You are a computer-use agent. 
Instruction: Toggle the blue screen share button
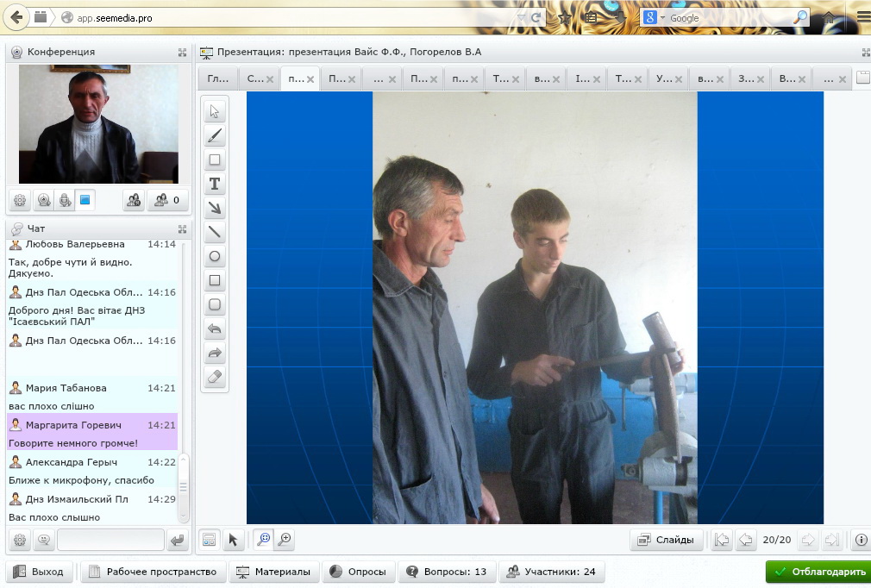coord(85,201)
